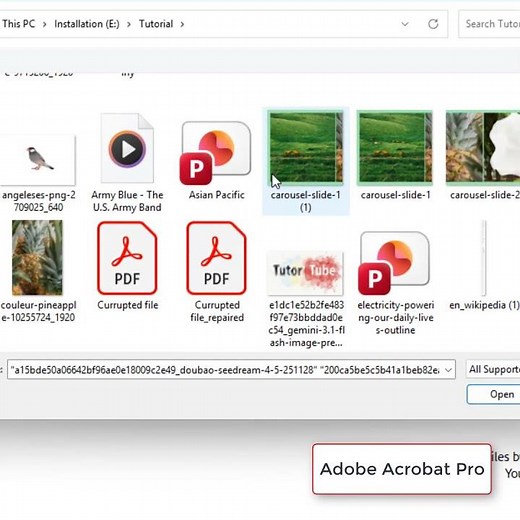Click the angeleses-png-2709025_640 name label
Viewport: 520px width, 520px height.
pyautogui.click(x=38, y=201)
